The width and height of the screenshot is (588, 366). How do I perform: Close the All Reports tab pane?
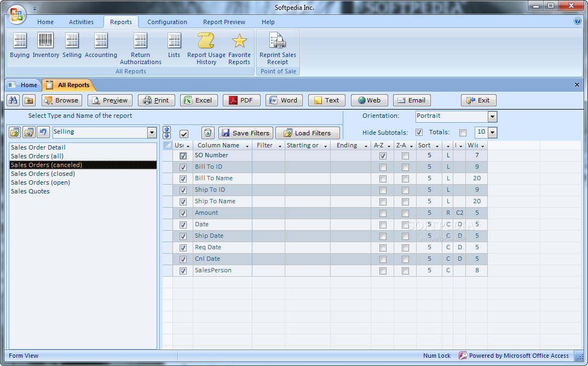[x=577, y=85]
